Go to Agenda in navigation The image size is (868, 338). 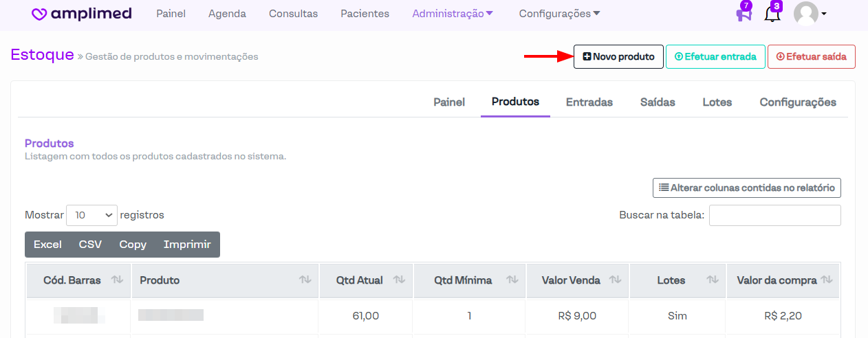227,14
